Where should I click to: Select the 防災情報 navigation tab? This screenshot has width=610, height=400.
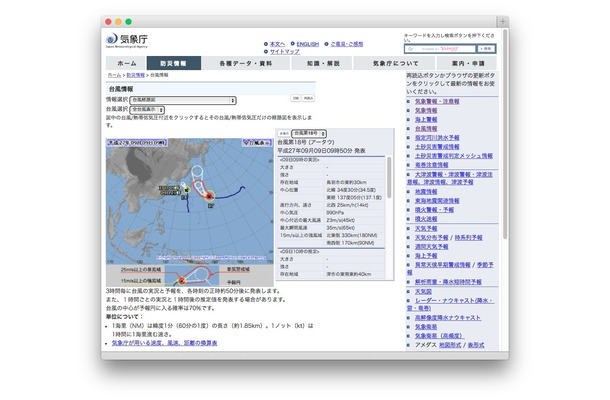[174, 63]
